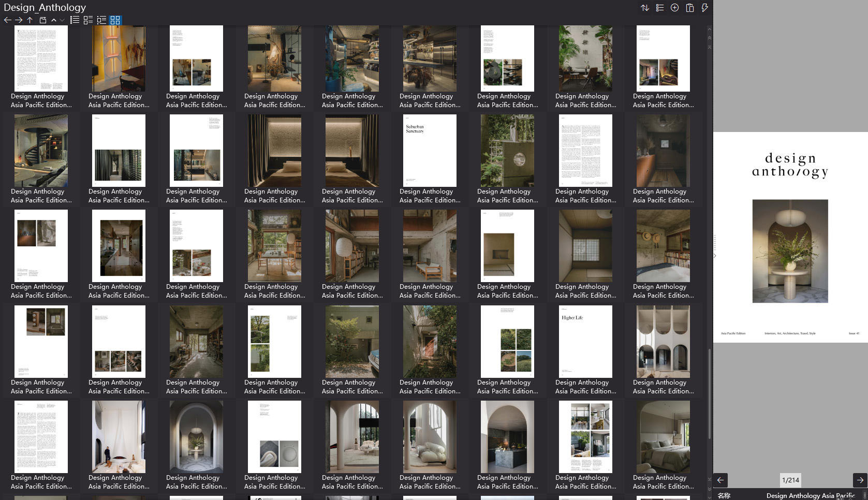
Task: Navigate back with the left arrow
Action: (x=720, y=480)
